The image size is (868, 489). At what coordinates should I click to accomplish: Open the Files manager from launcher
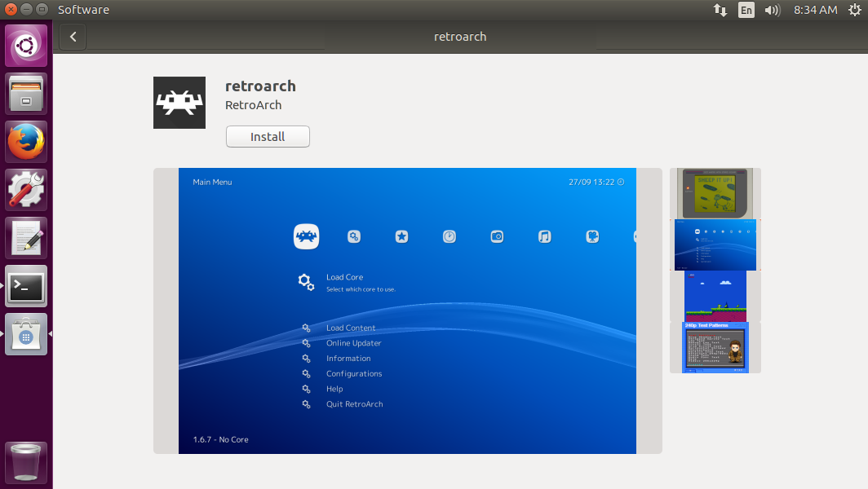pos(26,94)
